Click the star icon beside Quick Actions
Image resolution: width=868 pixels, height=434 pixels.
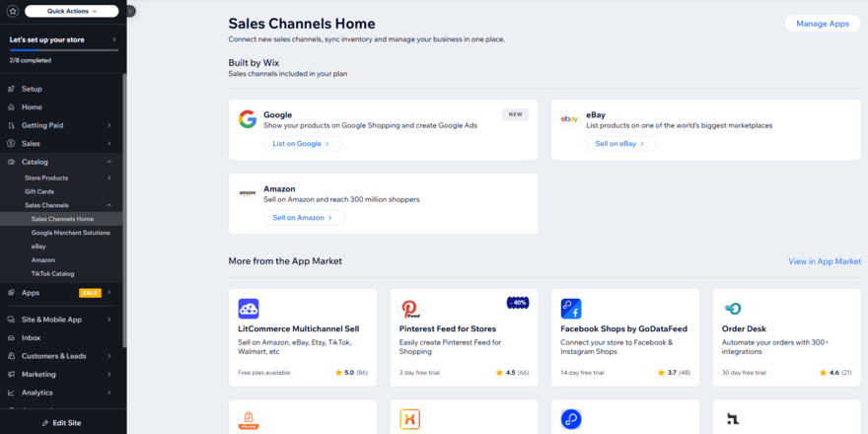13,11
